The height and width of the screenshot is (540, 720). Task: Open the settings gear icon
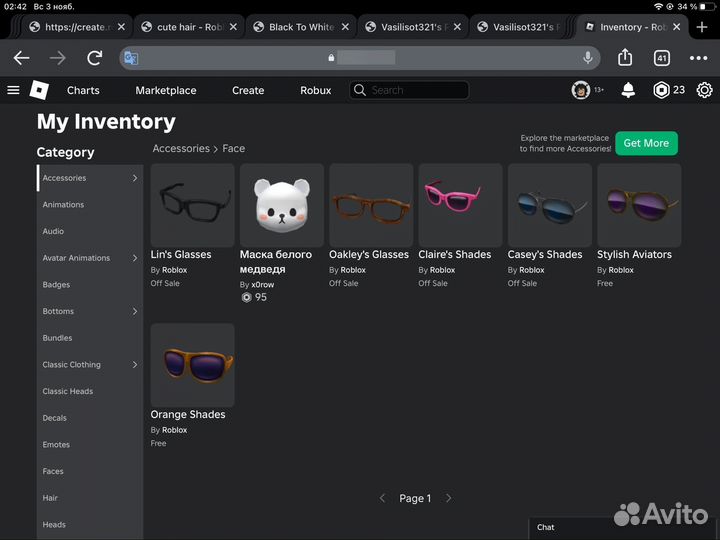704,90
